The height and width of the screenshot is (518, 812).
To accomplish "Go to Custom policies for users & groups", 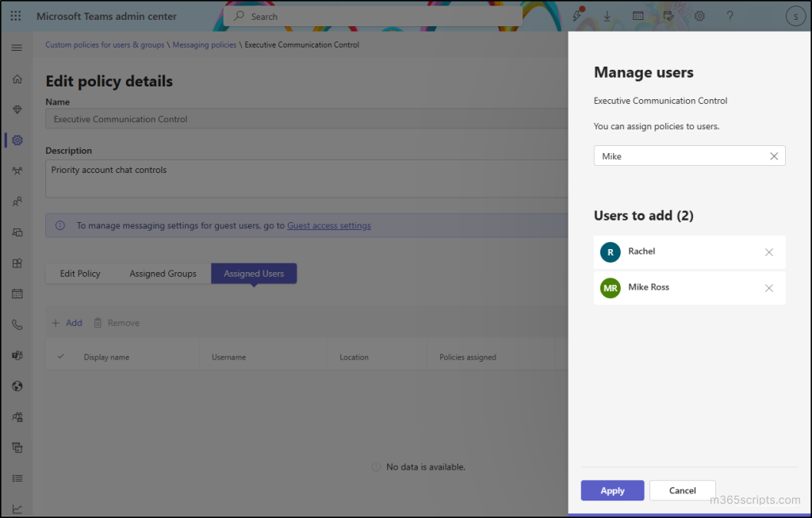I will [105, 44].
